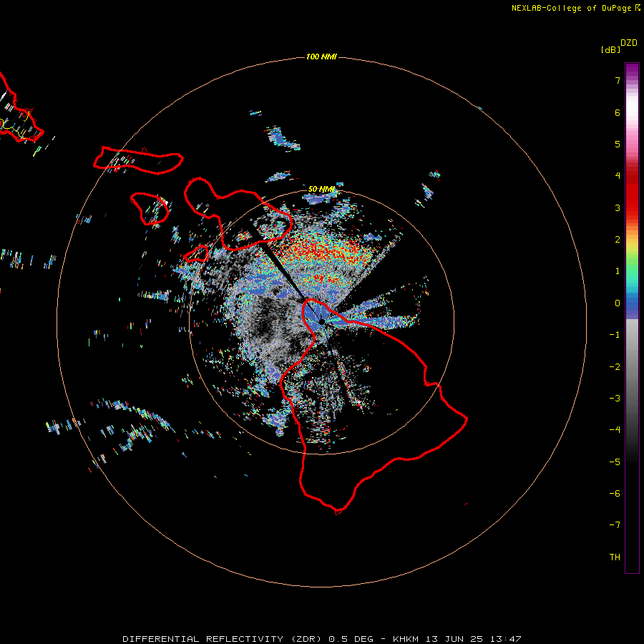This screenshot has width=644, height=644.
Task: Click the 1 value on colorbar
Action: click(x=618, y=271)
